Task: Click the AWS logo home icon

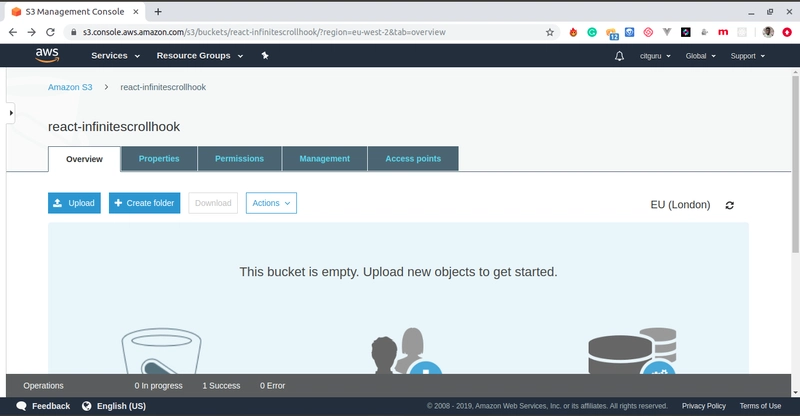Action: point(47,55)
